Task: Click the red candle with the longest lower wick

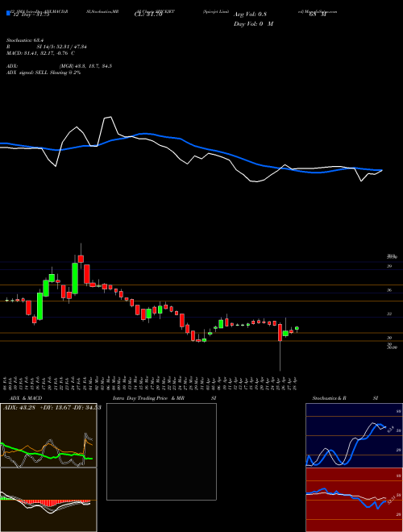Action: click(x=280, y=332)
